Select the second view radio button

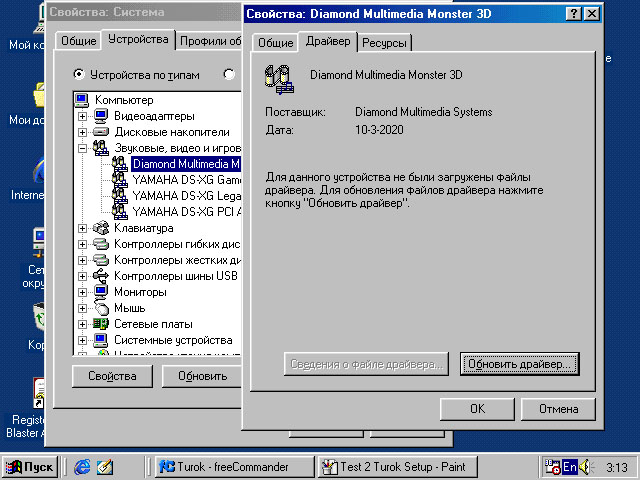[x=229, y=74]
